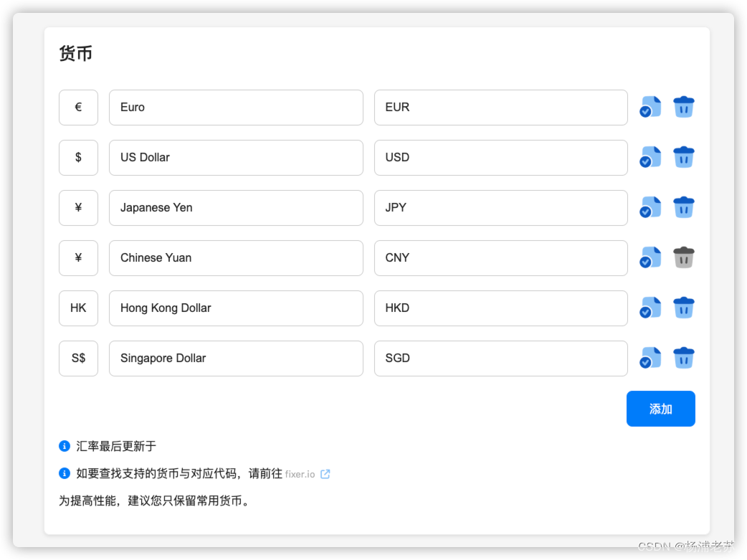This screenshot has height=560, width=747.
Task: Click the external link icon beside fixer.io
Action: [325, 474]
